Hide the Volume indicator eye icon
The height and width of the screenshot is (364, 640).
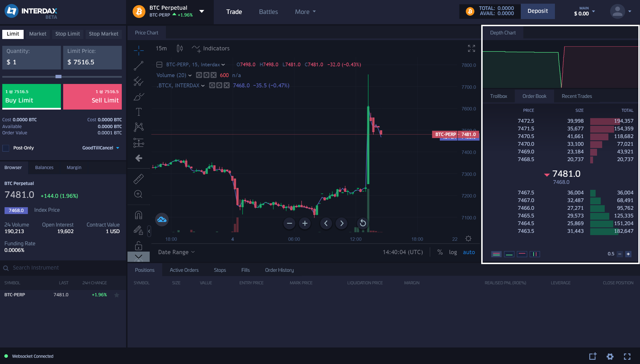(199, 75)
